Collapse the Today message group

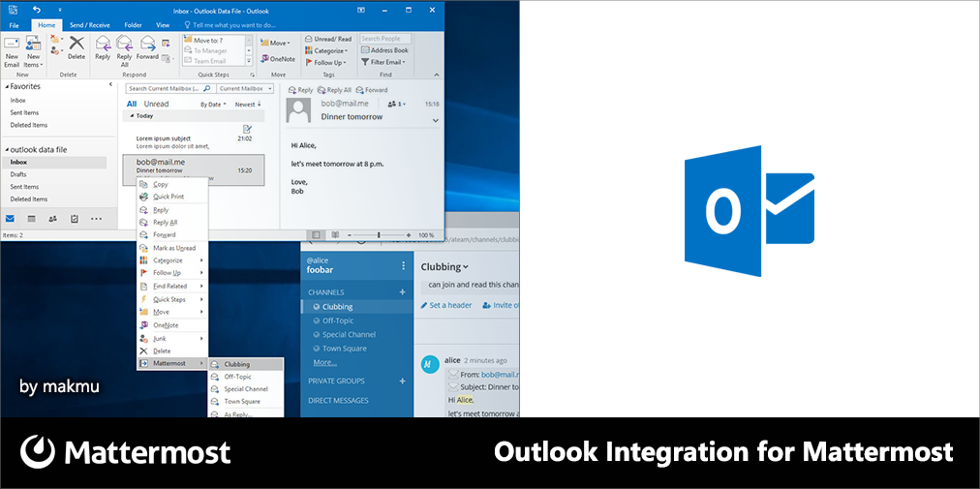click(132, 115)
